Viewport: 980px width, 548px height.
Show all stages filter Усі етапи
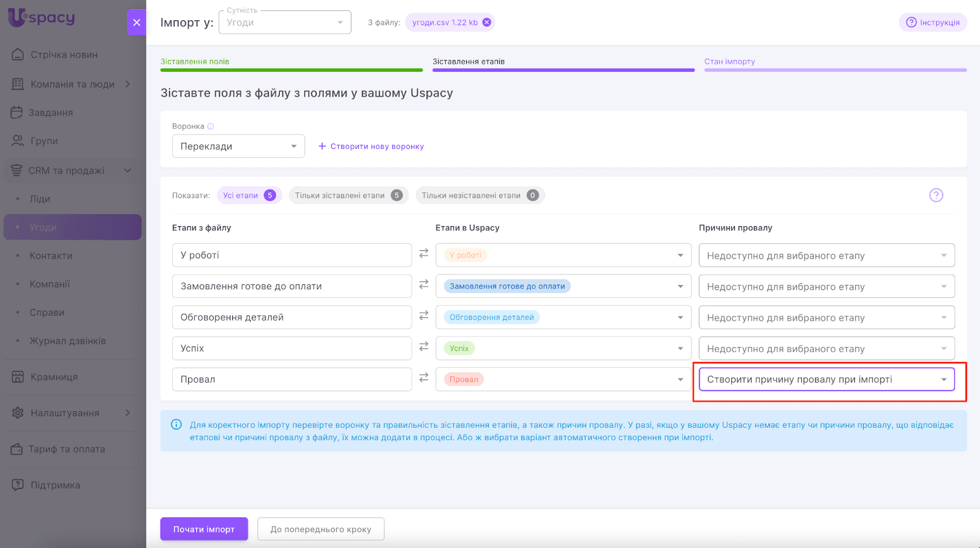[248, 196]
